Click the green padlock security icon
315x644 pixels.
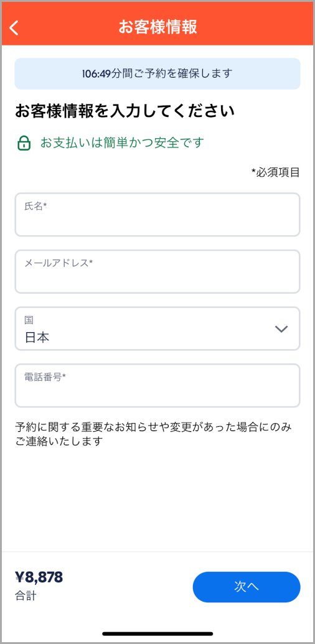24,143
